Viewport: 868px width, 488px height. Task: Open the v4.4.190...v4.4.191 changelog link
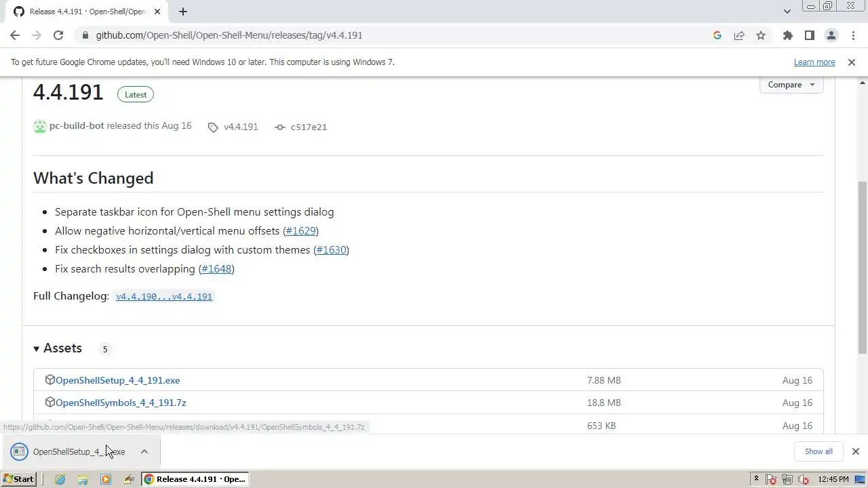[x=164, y=297]
